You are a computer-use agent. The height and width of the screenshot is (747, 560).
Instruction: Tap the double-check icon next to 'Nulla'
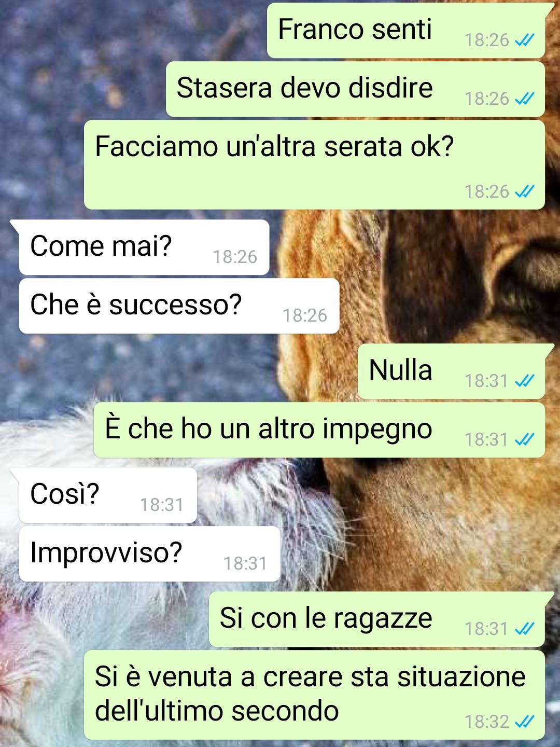click(x=524, y=381)
